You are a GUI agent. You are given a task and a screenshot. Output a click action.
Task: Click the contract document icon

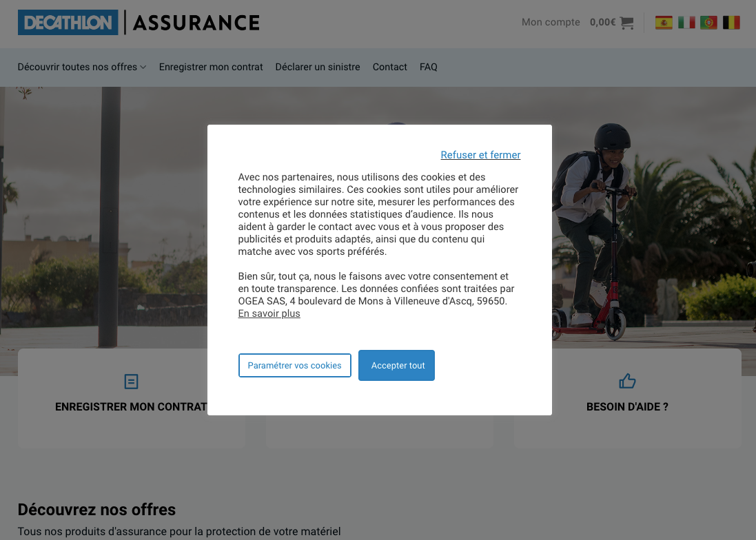131,382
